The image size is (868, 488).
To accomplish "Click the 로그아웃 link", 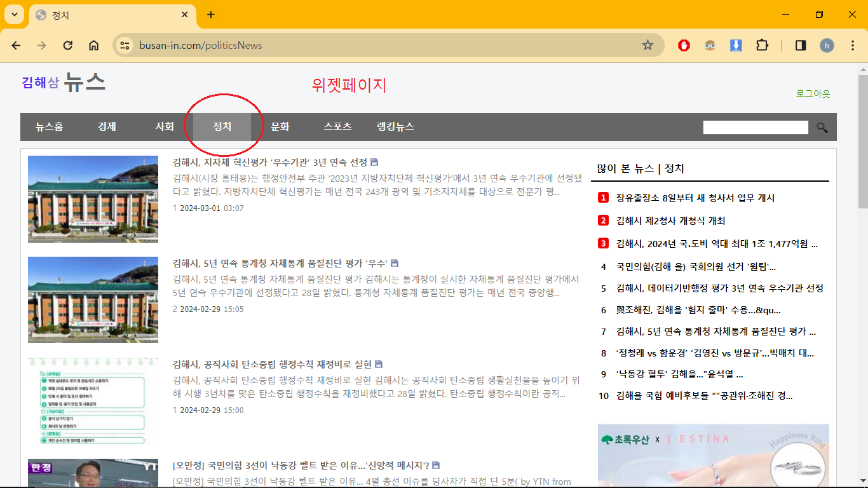I will pyautogui.click(x=813, y=93).
